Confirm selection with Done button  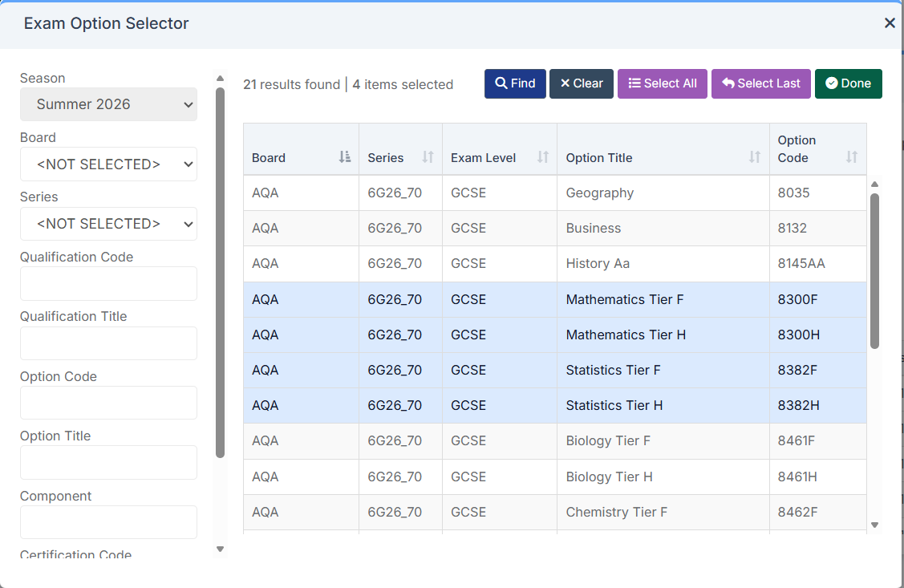point(848,83)
